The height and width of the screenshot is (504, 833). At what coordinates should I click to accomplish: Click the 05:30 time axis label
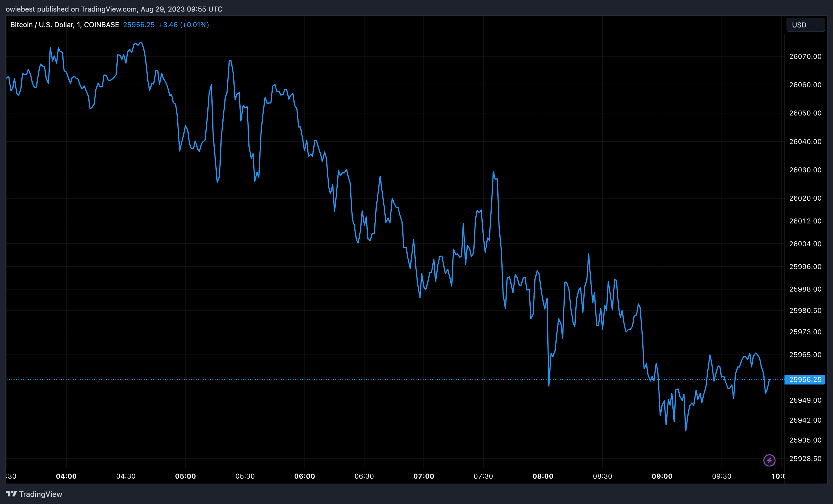coord(245,476)
